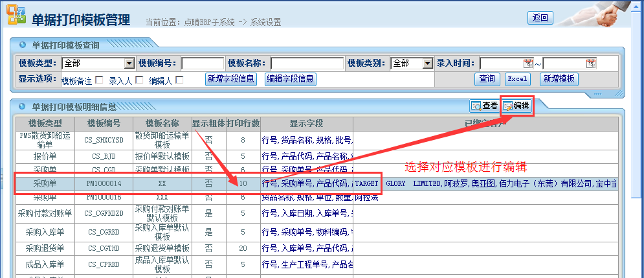
Task: Collapse the 单据打印模板查询 panel bullet icon
Action: point(23,45)
